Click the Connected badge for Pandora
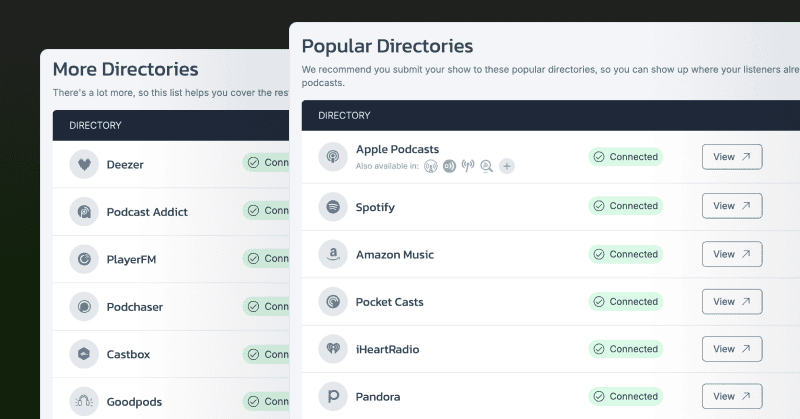 (x=626, y=397)
